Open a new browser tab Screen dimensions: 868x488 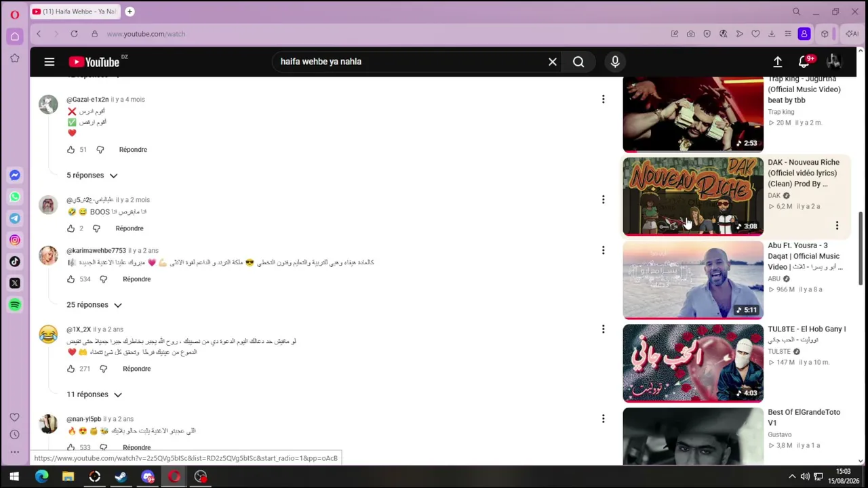coord(130,12)
